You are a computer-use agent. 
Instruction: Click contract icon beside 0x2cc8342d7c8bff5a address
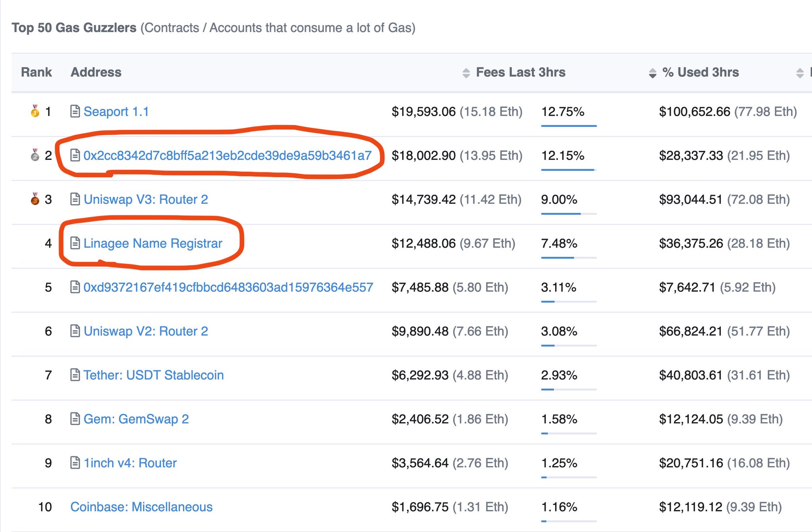click(x=75, y=155)
